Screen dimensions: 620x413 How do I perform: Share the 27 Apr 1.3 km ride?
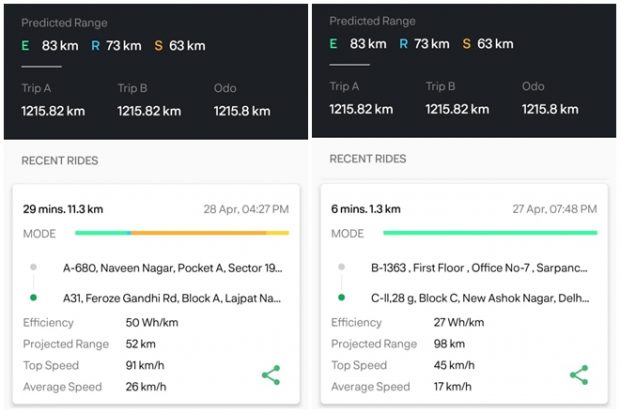[578, 375]
